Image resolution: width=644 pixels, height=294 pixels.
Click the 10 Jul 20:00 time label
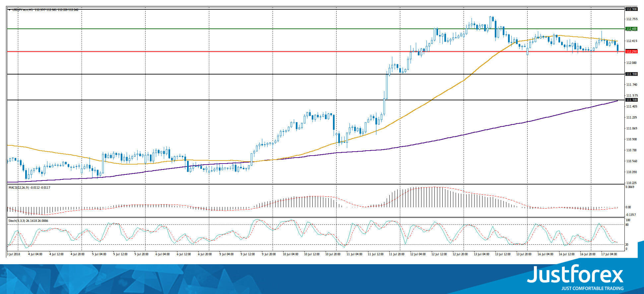tap(333, 254)
